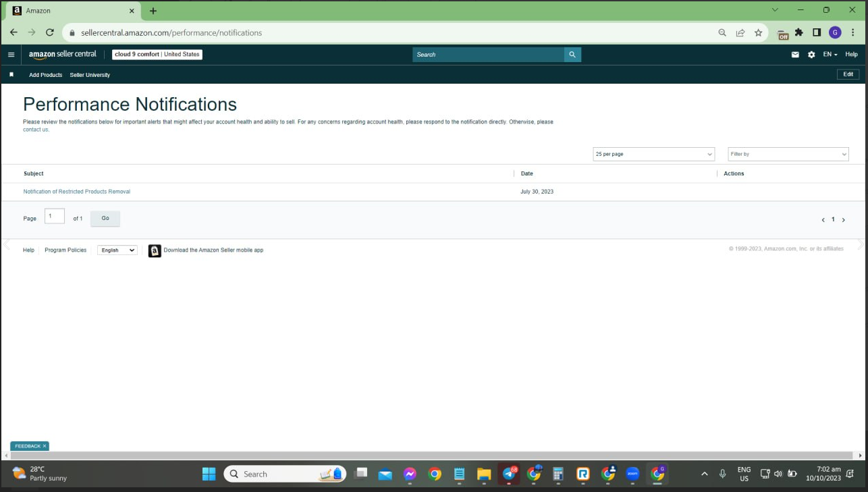
Task: Open Calculator from the taskbar
Action: coord(558,474)
